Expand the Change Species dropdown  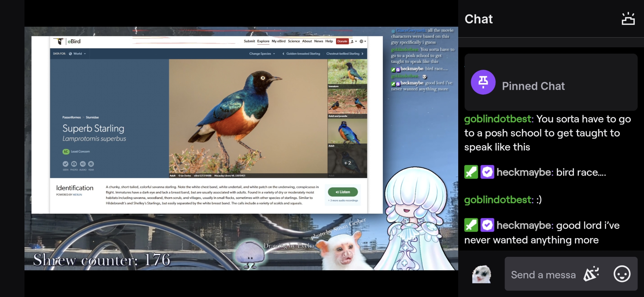coord(262,54)
